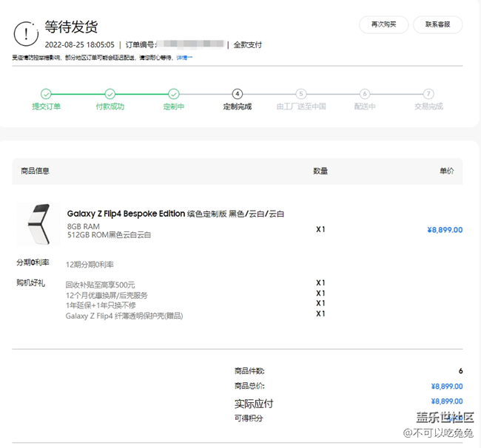Click the exclamation mark status icon
This screenshot has width=481, height=448.
[x=27, y=33]
